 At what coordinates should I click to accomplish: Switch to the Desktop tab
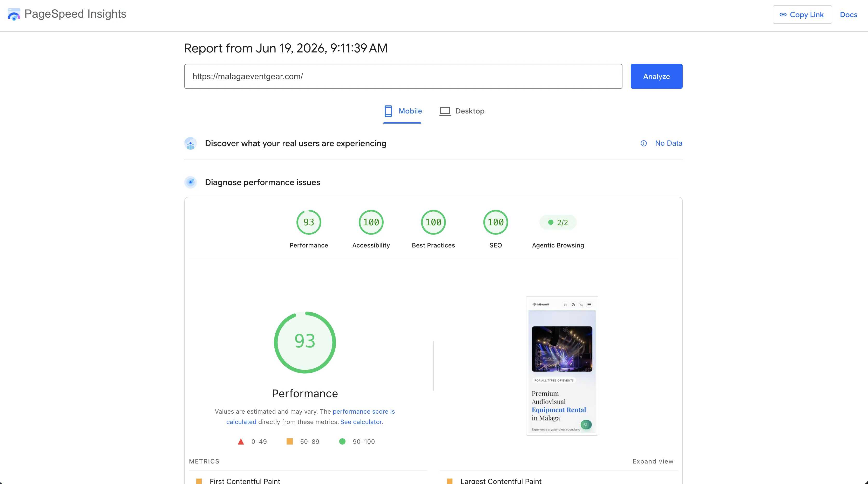(x=462, y=111)
